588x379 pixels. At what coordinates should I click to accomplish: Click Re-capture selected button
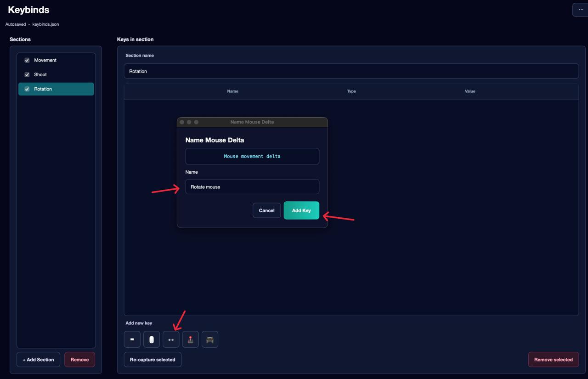click(153, 360)
